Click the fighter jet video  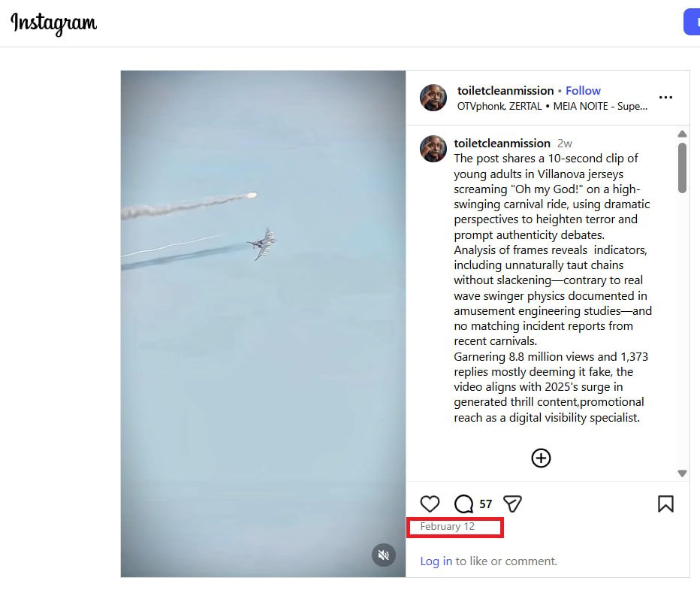tap(263, 323)
